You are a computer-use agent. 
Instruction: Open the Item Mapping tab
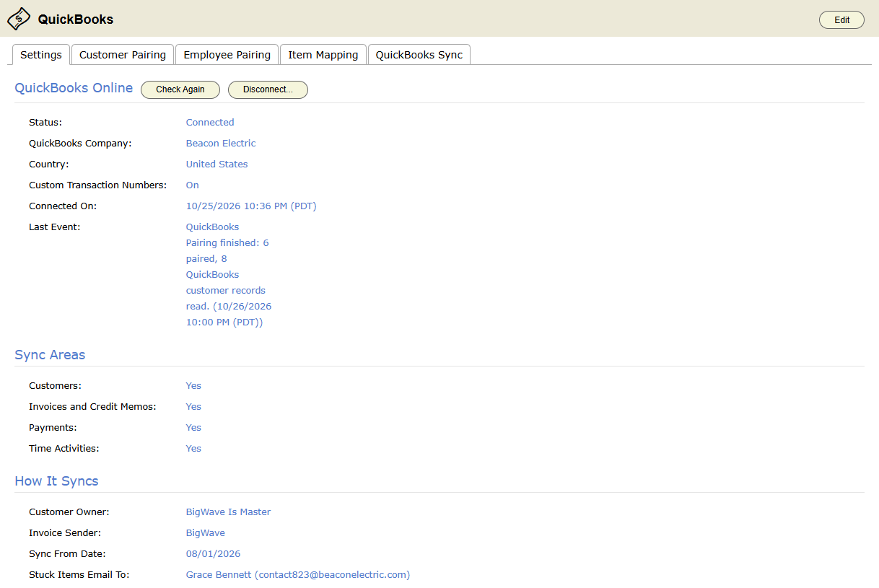click(323, 55)
